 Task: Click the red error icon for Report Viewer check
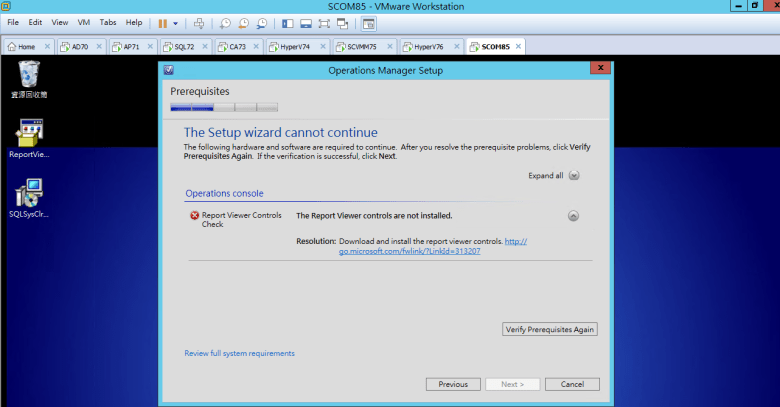coord(194,215)
